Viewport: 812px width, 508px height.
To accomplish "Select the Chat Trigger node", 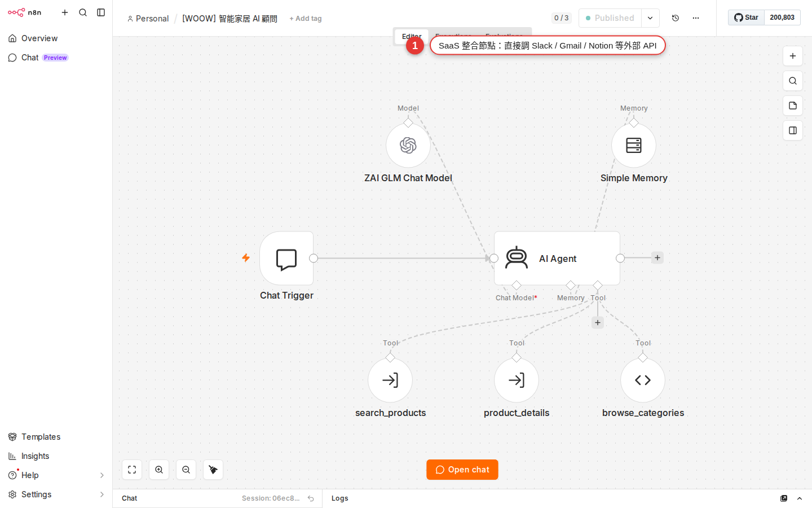I will pyautogui.click(x=286, y=259).
